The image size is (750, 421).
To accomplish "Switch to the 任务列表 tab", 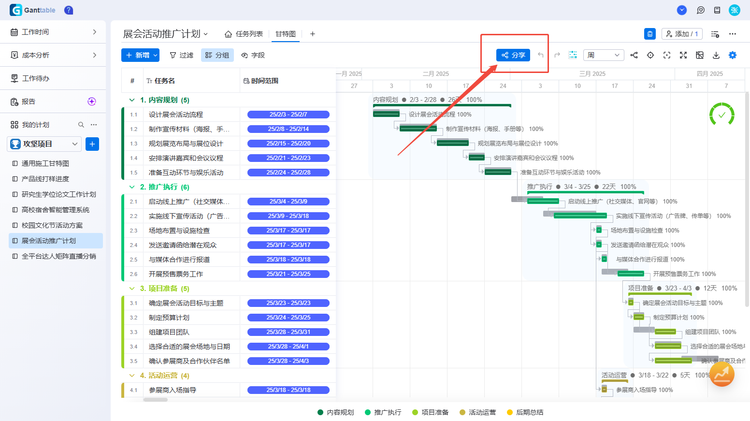I will [x=244, y=34].
